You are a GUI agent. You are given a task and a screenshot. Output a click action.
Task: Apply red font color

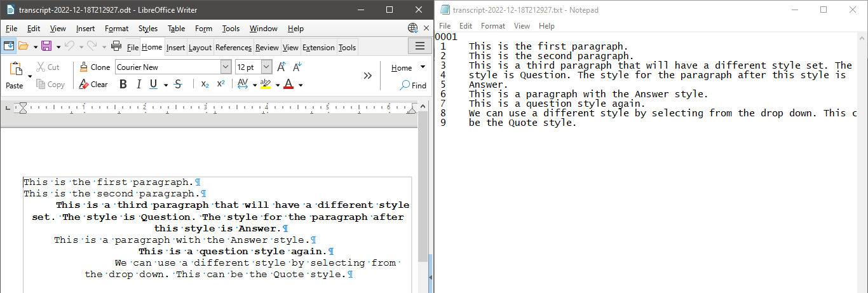coord(288,85)
